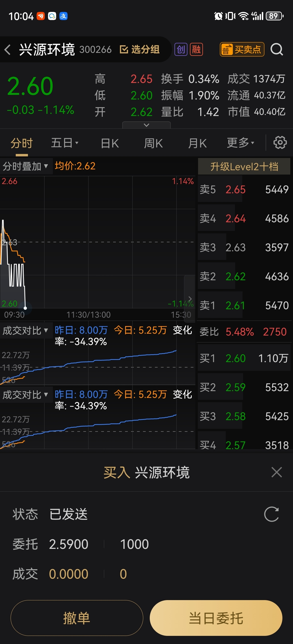
Task: Switch to the 月K tab
Action: (x=198, y=143)
